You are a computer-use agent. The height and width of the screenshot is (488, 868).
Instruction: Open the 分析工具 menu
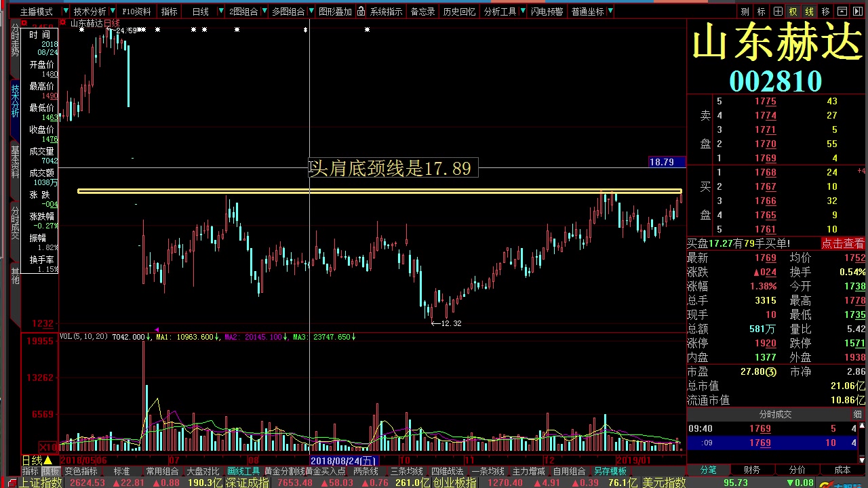(x=500, y=12)
